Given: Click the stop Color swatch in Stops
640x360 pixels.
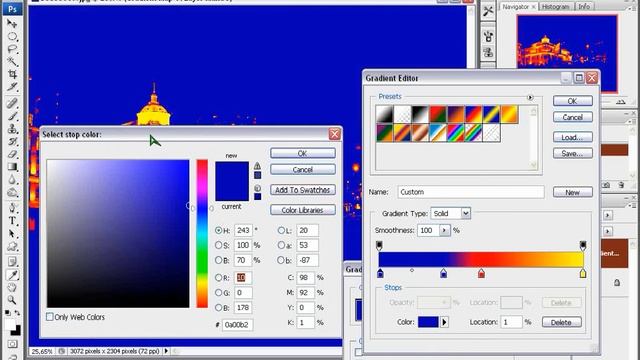Looking at the screenshot, I should [x=428, y=322].
